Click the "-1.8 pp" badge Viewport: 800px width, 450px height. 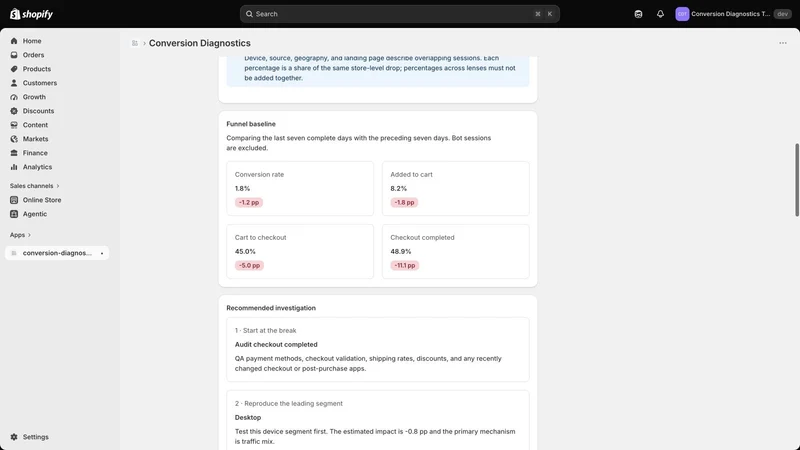(x=404, y=203)
